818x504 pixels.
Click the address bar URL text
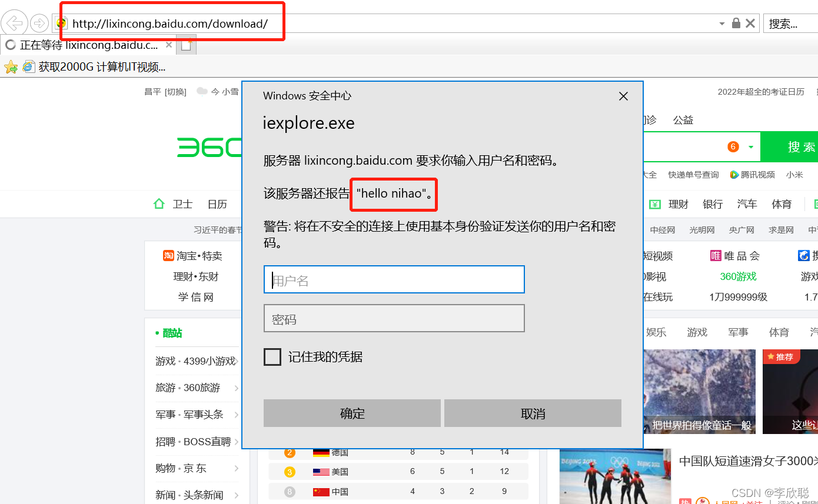[170, 24]
